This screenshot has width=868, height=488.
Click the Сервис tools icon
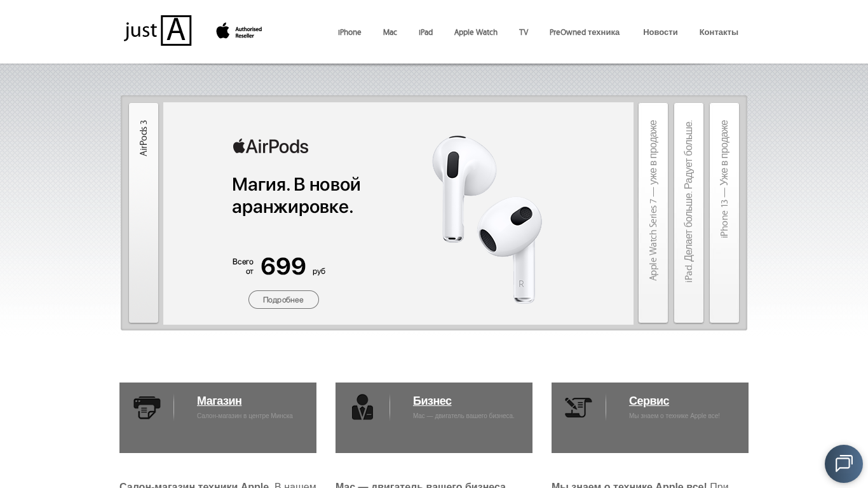[578, 407]
